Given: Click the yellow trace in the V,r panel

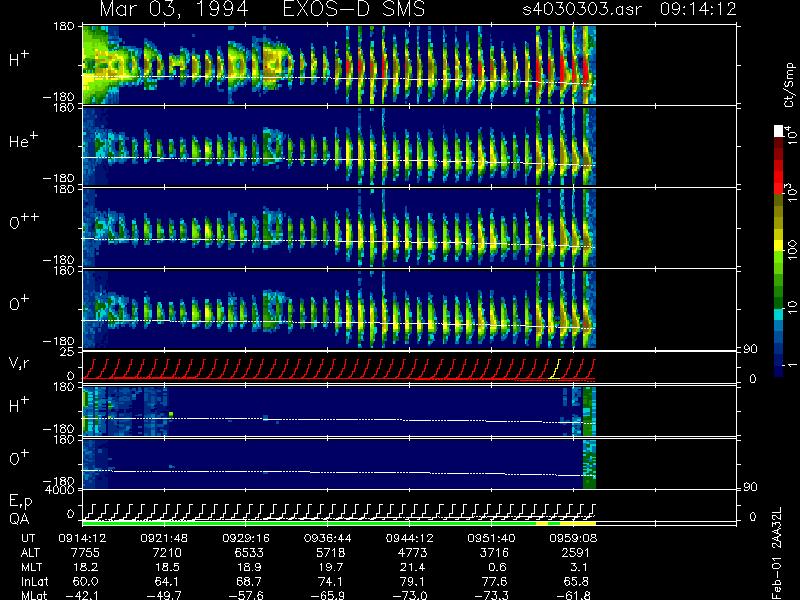Looking at the screenshot, I should [x=555, y=369].
